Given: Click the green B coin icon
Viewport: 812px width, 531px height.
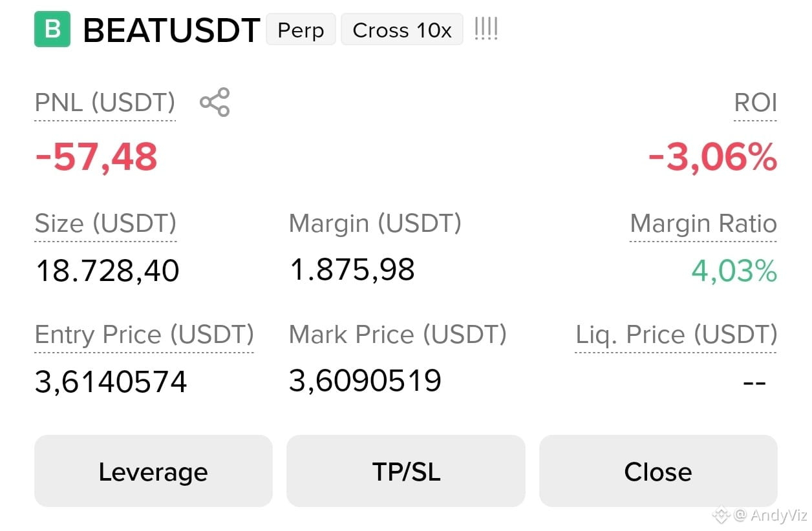Looking at the screenshot, I should [52, 30].
